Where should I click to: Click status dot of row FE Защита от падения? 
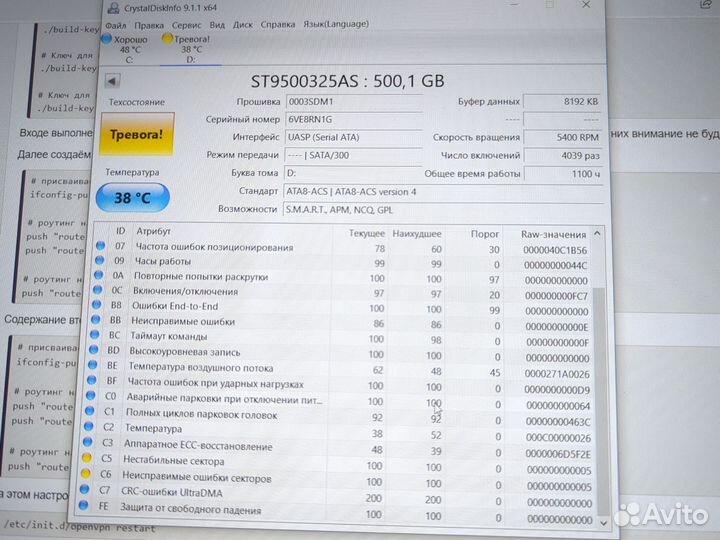click(x=83, y=506)
